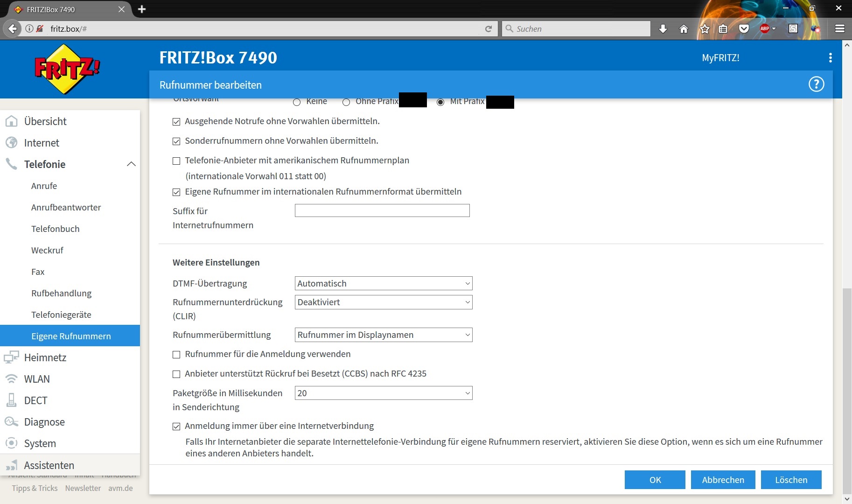Click the Diagnose icon in sidebar
This screenshot has width=852, height=504.
coord(11,422)
